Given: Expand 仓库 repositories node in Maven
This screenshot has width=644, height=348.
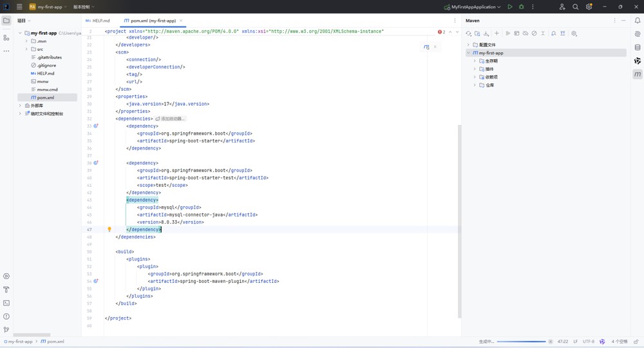Looking at the screenshot, I should pyautogui.click(x=475, y=85).
